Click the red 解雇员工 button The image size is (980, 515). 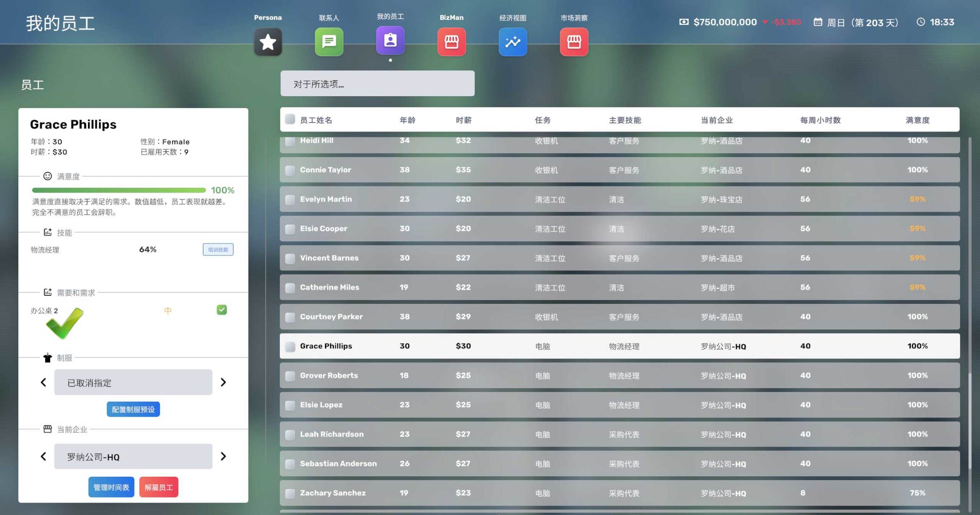tap(159, 487)
